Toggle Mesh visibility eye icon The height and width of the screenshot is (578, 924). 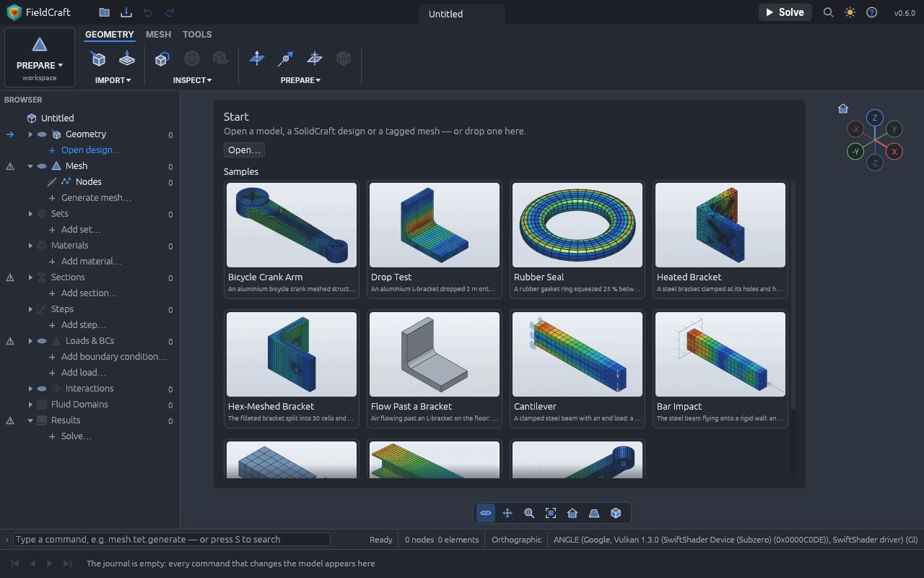tap(42, 166)
